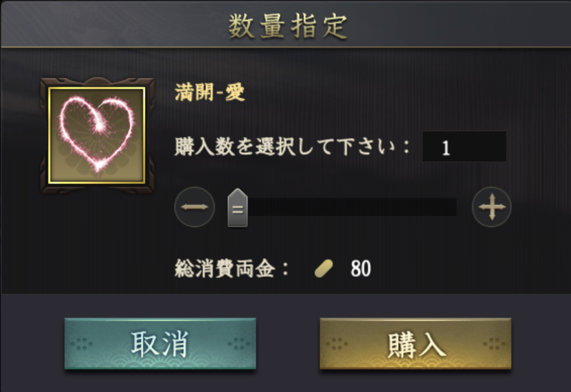This screenshot has height=392, width=571.
Task: Click the heart sparkler item icon
Action: point(97,135)
